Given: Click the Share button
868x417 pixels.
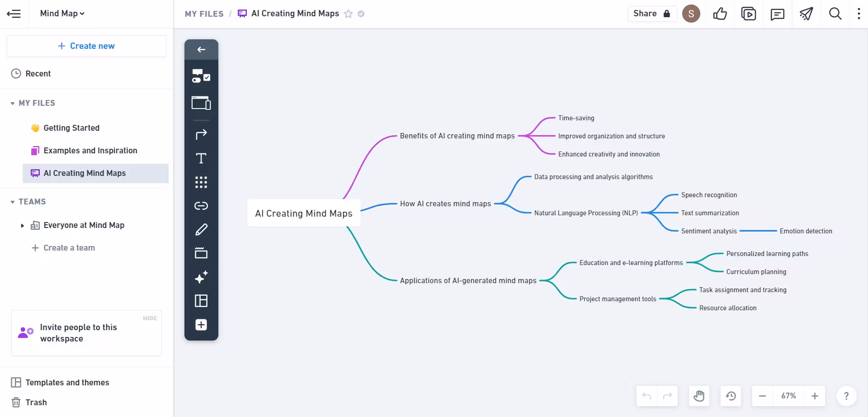Looking at the screenshot, I should point(651,14).
